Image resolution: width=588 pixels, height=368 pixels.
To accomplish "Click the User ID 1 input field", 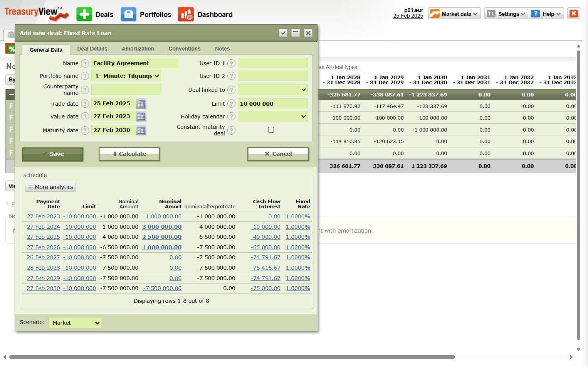I will point(273,63).
